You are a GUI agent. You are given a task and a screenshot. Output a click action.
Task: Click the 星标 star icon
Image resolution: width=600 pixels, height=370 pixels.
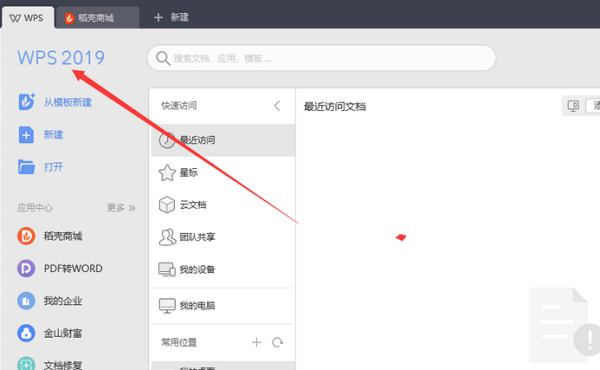[x=167, y=173]
